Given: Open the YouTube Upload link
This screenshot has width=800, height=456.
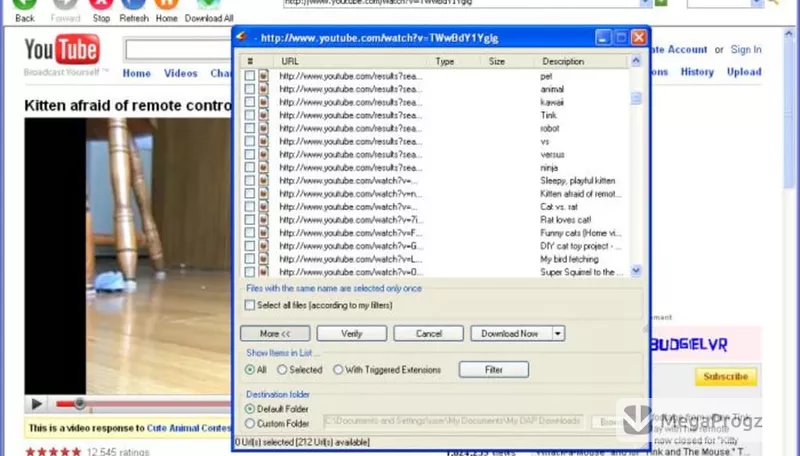Looking at the screenshot, I should tap(744, 72).
